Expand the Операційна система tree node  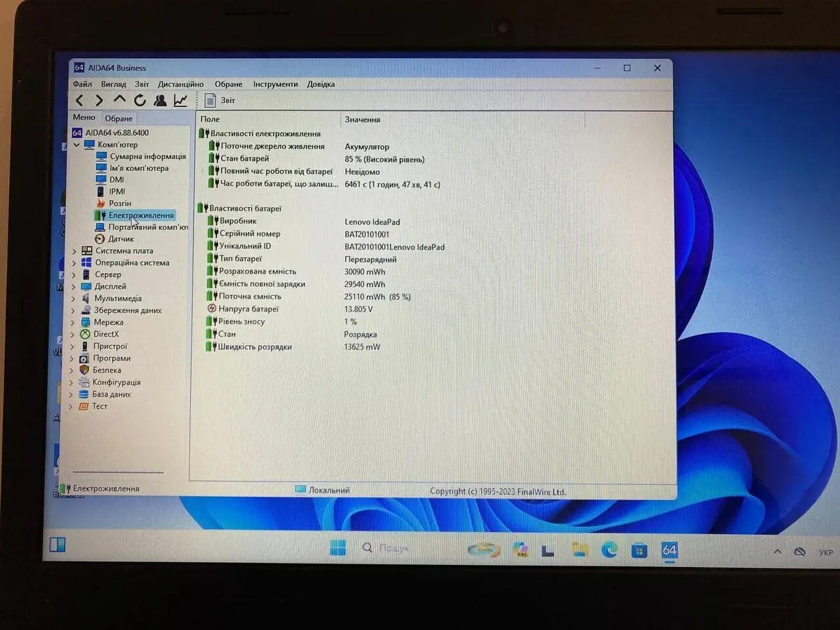75,263
